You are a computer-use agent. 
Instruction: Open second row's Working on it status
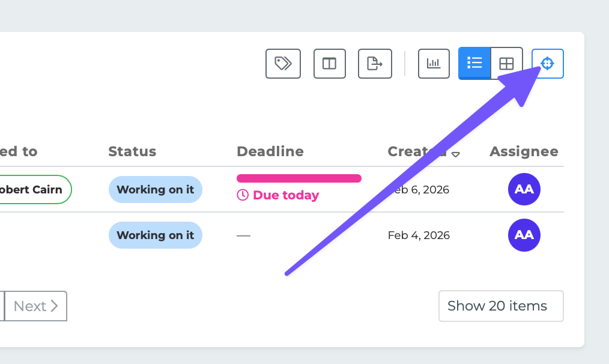pos(155,235)
